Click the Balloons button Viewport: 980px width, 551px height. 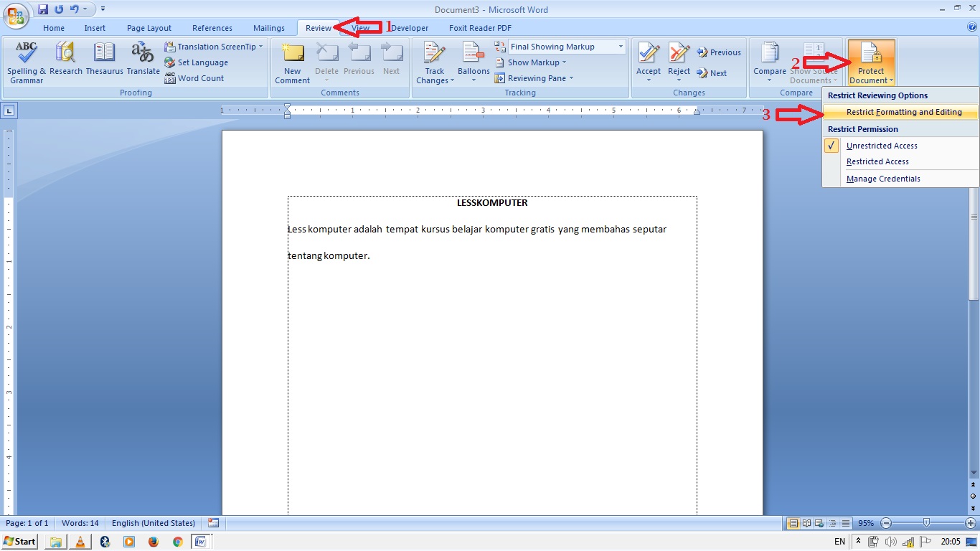(473, 62)
